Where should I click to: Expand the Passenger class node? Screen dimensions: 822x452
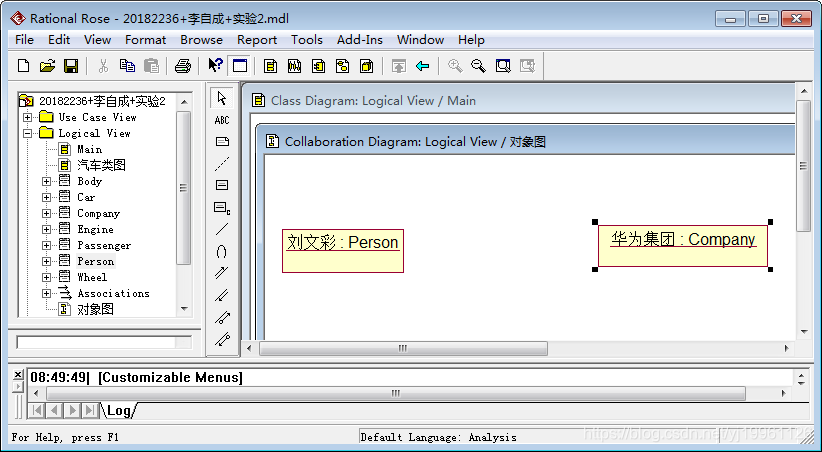point(47,245)
